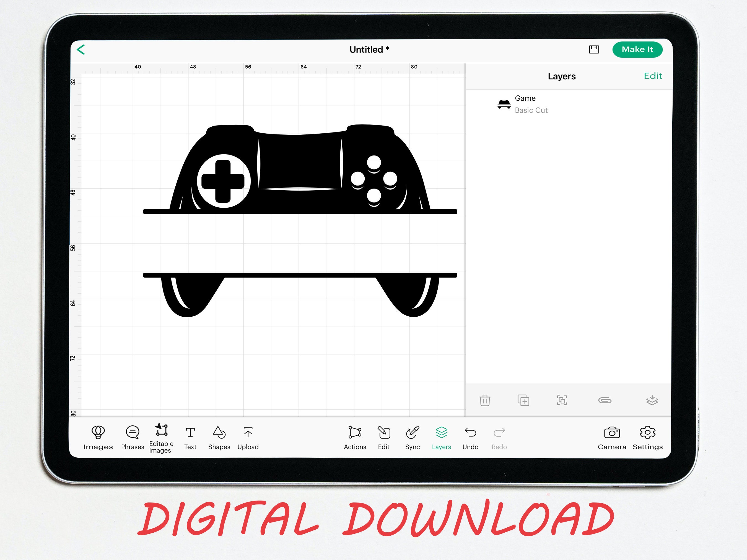The height and width of the screenshot is (560, 747).
Task: Open the color Sync panel
Action: 412,437
